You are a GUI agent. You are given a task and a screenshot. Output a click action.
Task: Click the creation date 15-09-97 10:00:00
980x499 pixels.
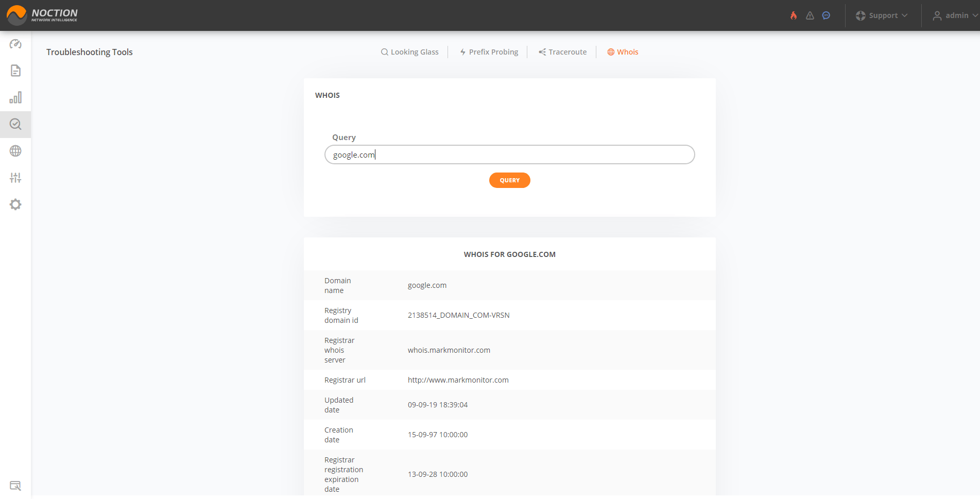(x=438, y=435)
